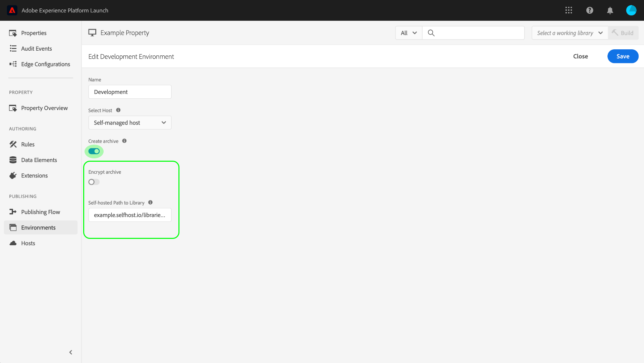Click the Self-hosted Path to Library field
Image resolution: width=644 pixels, height=363 pixels.
(x=130, y=215)
